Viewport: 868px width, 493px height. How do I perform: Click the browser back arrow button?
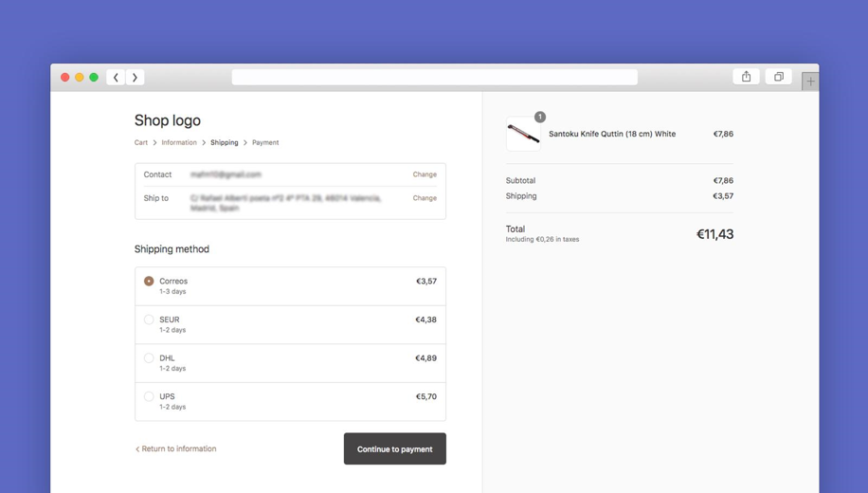117,78
